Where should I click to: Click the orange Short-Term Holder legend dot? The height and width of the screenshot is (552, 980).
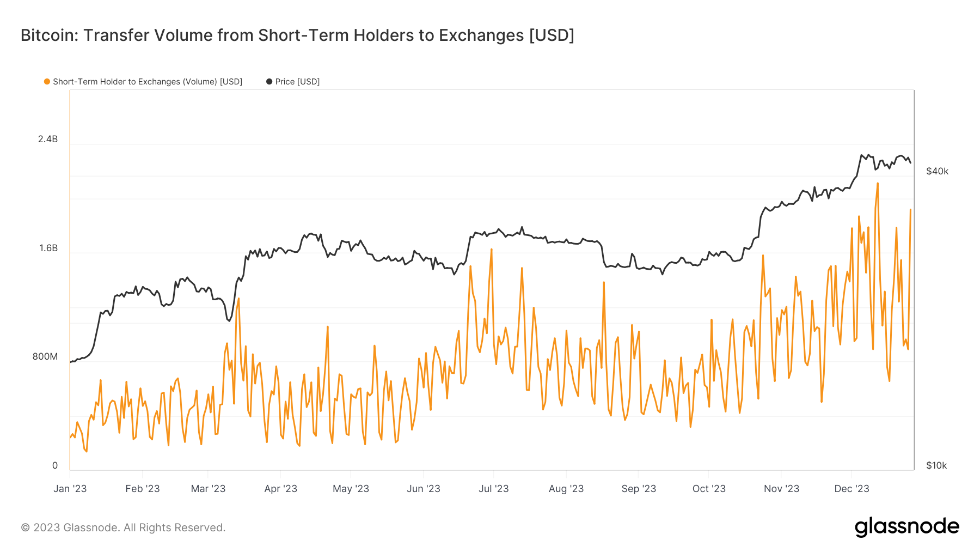pos(47,82)
